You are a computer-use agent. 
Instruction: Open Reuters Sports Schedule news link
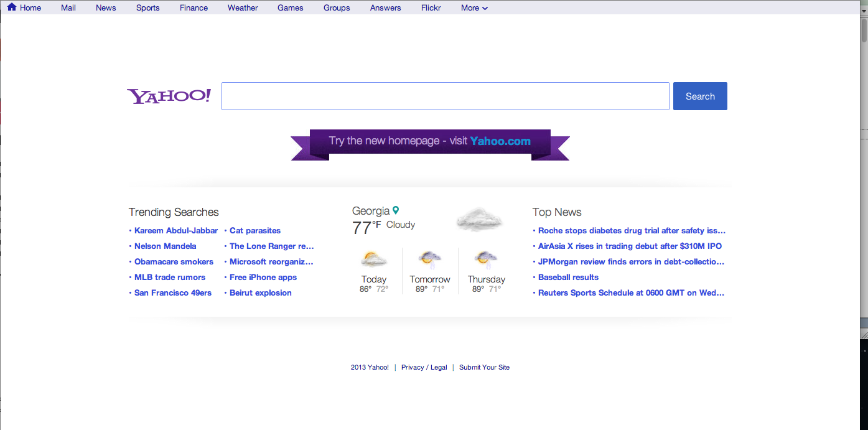(632, 293)
